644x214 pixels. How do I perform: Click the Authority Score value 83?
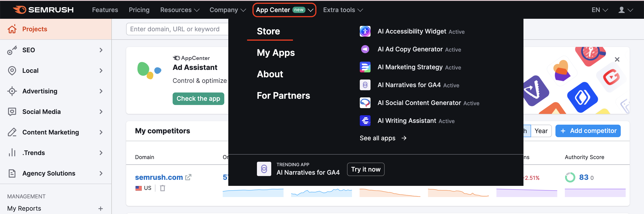[583, 177]
